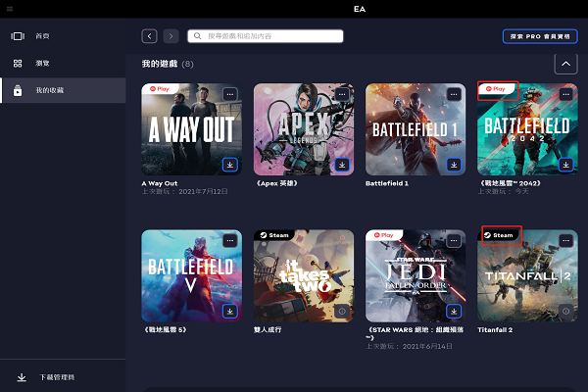Click the info icon on It Takes Two
Viewport: 588px width, 392px height.
(x=341, y=311)
